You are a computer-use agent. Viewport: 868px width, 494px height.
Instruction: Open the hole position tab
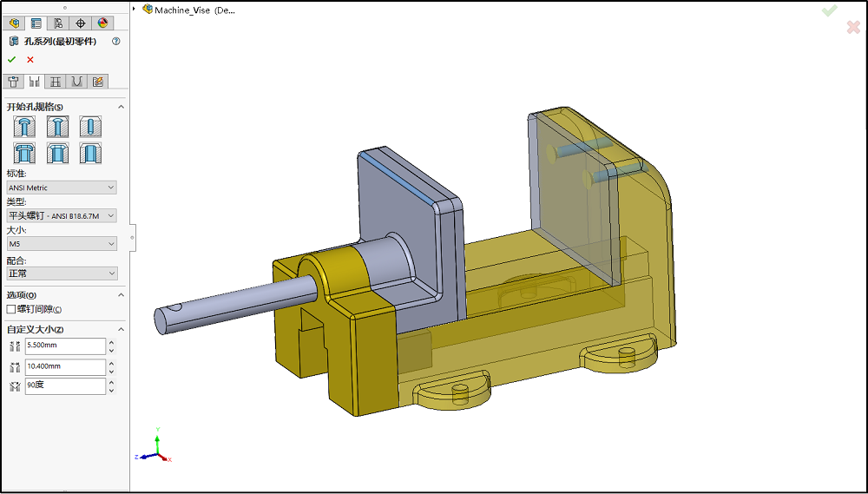[x=13, y=82]
